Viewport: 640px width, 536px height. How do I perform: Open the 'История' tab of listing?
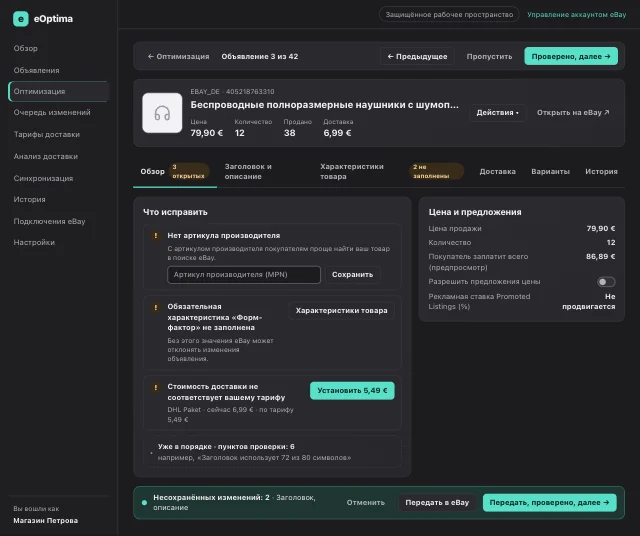click(601, 171)
